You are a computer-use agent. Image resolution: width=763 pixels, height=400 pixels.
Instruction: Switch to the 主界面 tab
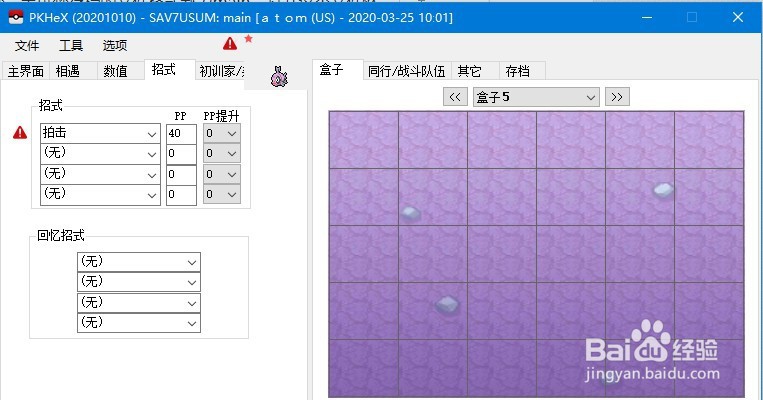pyautogui.click(x=25, y=71)
